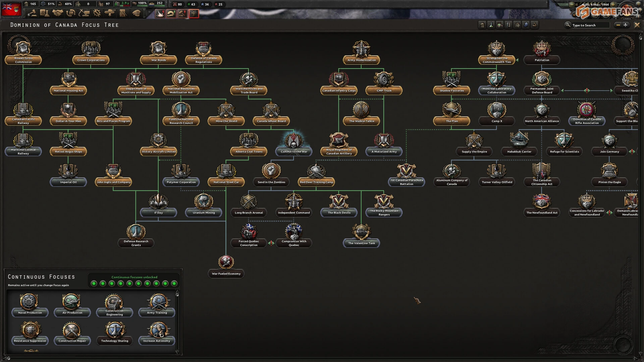Screen dimensions: 644x362
Task: Open the Trade menu icon
Action: (71, 13)
